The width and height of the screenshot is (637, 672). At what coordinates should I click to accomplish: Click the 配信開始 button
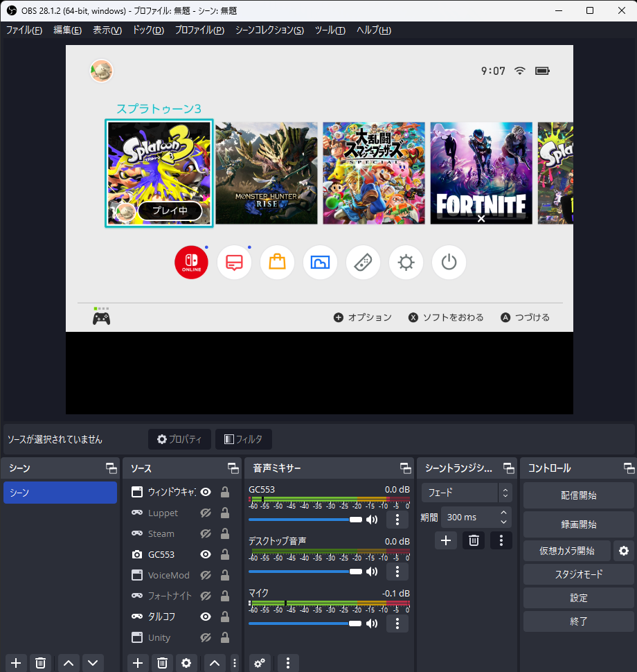coord(578,496)
